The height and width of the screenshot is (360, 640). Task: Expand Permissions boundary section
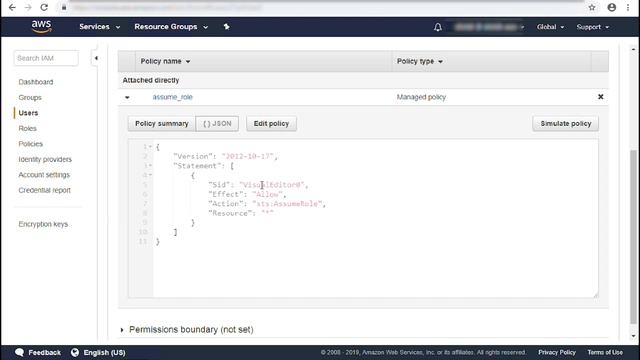pyautogui.click(x=122, y=330)
